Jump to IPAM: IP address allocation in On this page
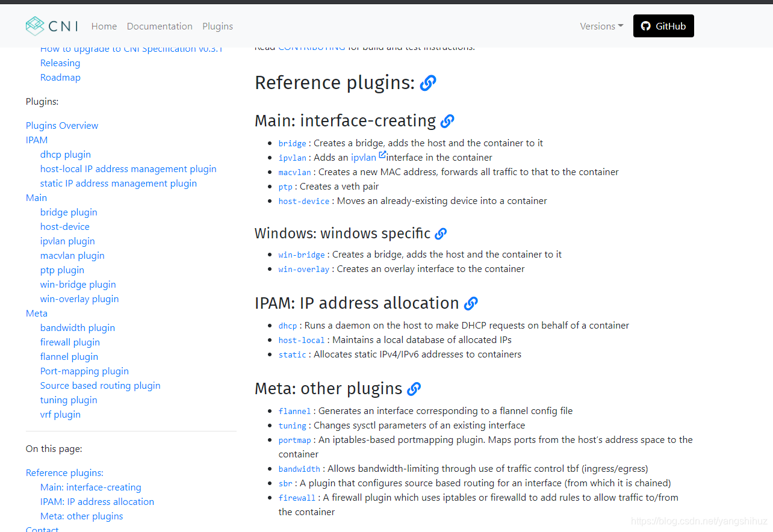The width and height of the screenshot is (773, 532). point(97,501)
